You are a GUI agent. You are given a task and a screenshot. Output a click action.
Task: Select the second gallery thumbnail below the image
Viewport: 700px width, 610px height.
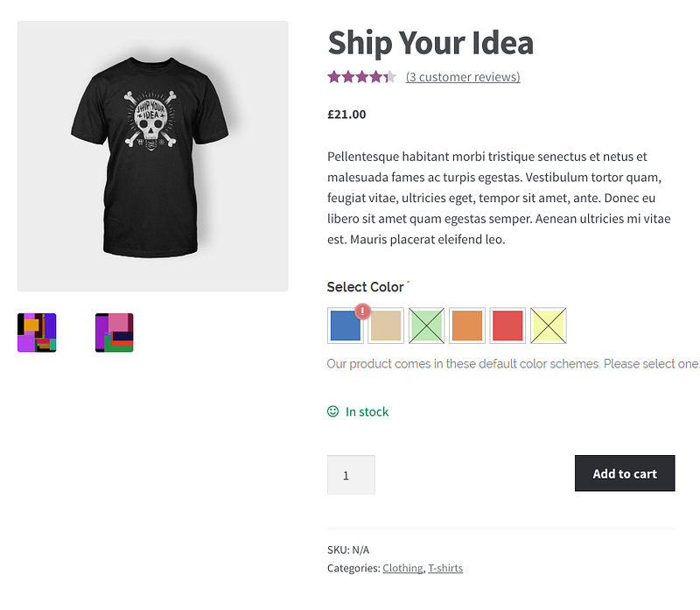(114, 333)
